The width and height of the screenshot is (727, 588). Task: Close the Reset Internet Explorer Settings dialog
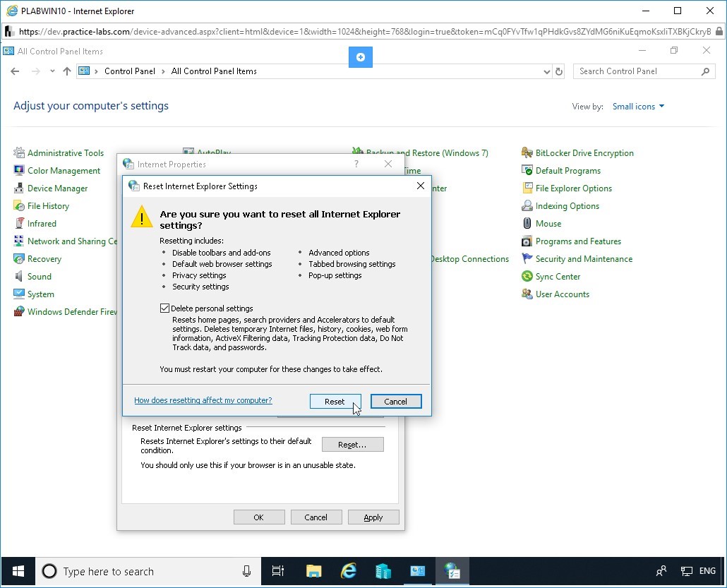click(x=421, y=186)
